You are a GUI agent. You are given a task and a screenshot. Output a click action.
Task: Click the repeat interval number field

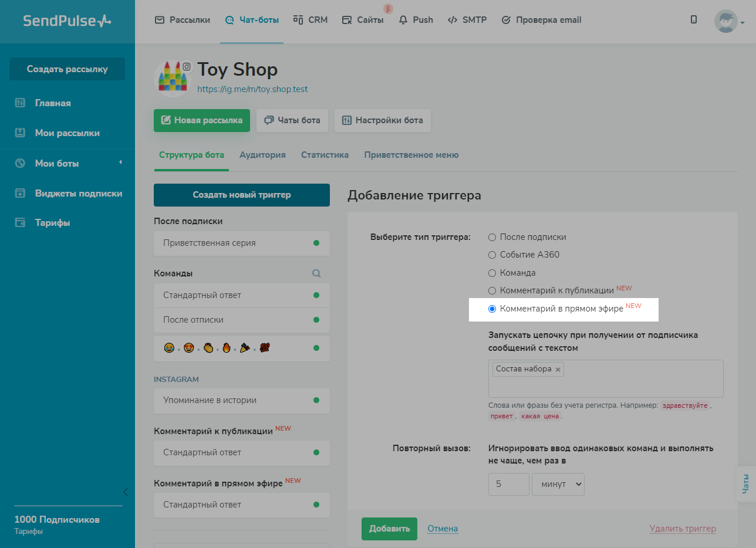coord(508,484)
